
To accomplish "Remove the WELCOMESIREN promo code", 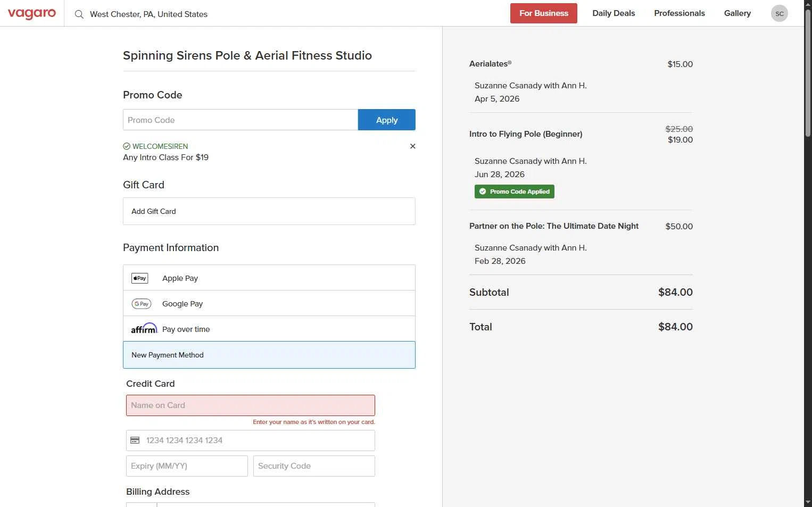I will [412, 146].
